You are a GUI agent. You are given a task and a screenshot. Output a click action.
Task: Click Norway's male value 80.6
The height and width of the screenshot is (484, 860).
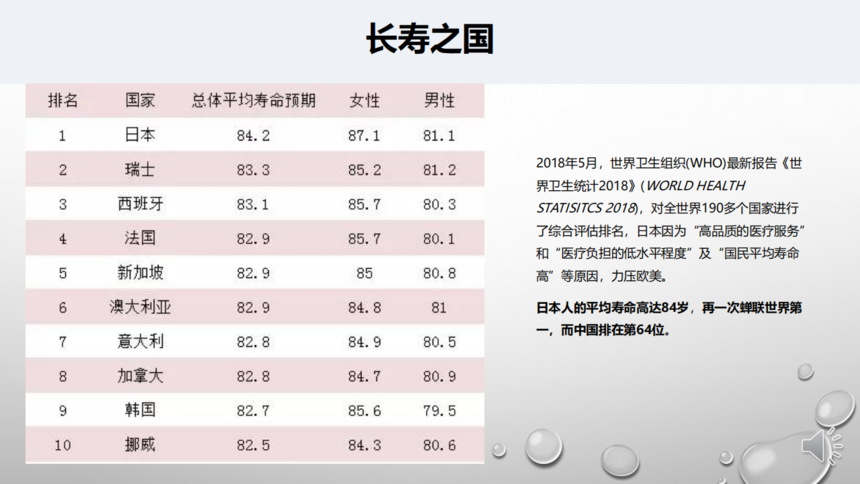439,446
